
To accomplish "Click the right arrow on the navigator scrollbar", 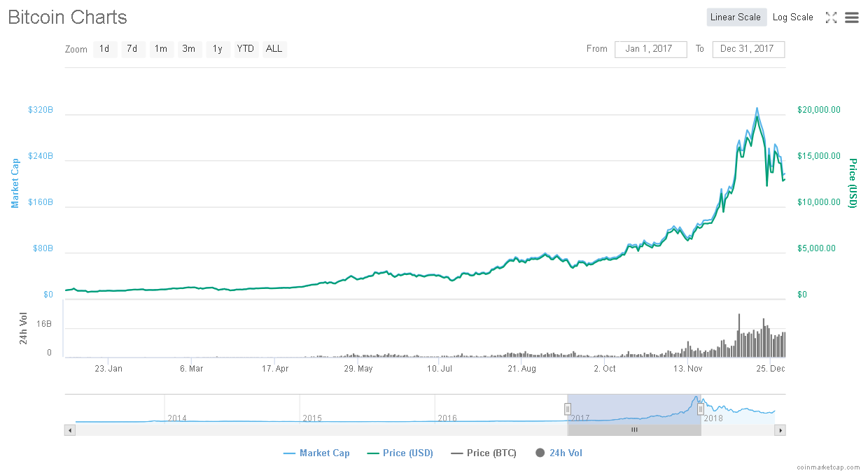I will pyautogui.click(x=780, y=430).
